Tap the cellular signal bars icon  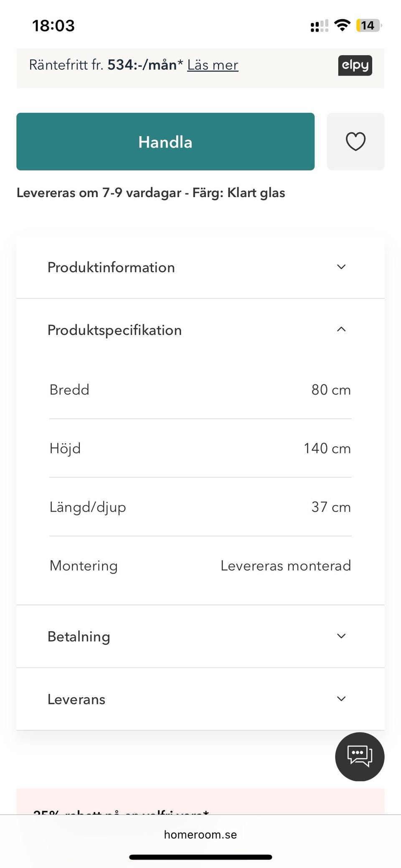pos(319,26)
